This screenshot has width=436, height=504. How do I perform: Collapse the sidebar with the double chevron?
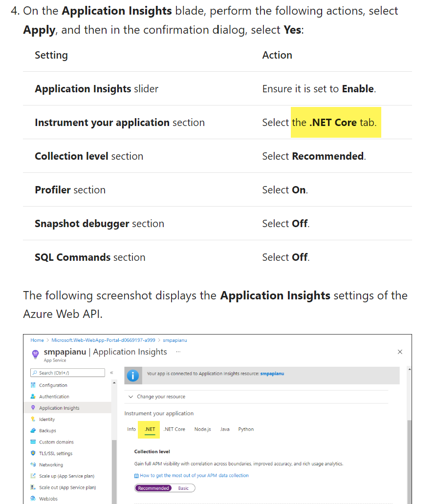[x=111, y=373]
